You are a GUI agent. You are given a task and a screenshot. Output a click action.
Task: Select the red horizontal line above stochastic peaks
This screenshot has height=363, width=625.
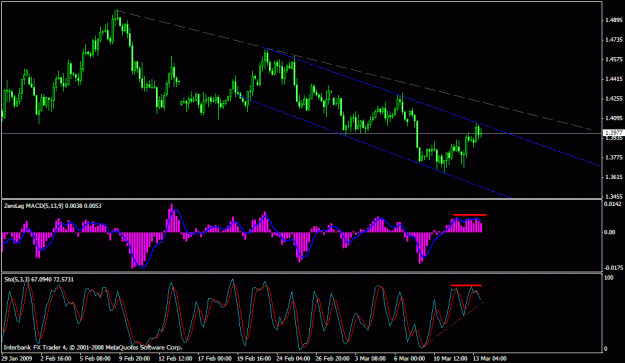(x=466, y=285)
